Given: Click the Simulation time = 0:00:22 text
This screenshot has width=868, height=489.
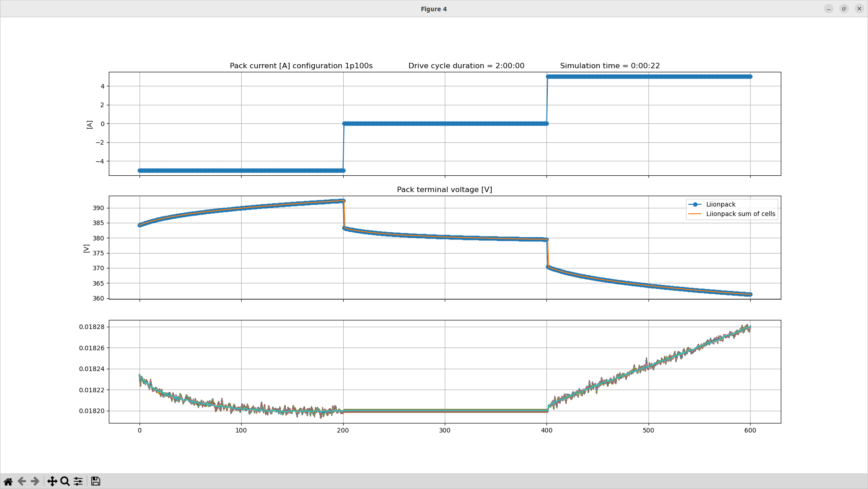Looking at the screenshot, I should point(609,66).
